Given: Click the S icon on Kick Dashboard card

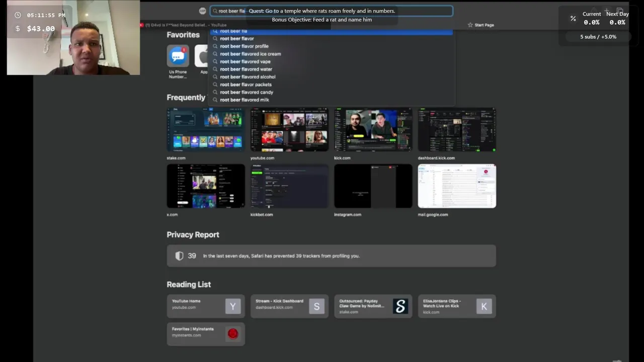Looking at the screenshot, I should click(316, 306).
